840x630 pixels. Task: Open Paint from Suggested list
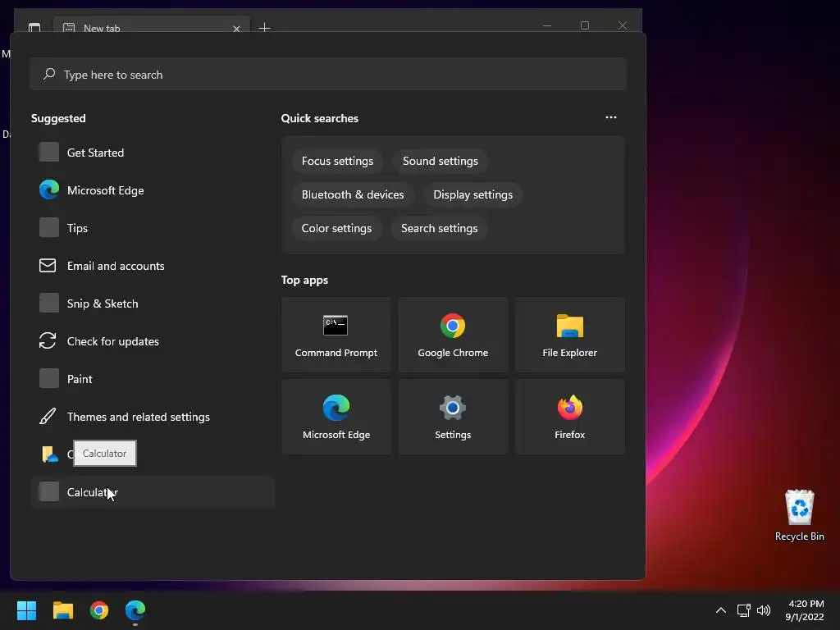coord(153,379)
